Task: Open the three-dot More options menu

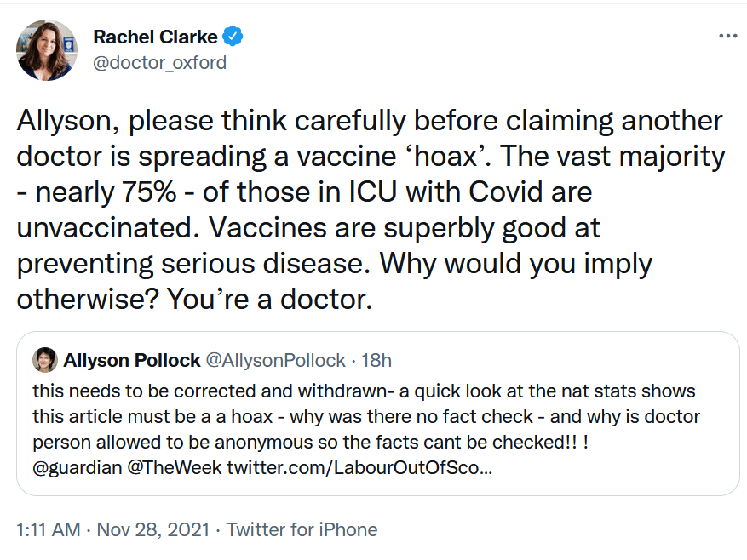Action: [728, 37]
